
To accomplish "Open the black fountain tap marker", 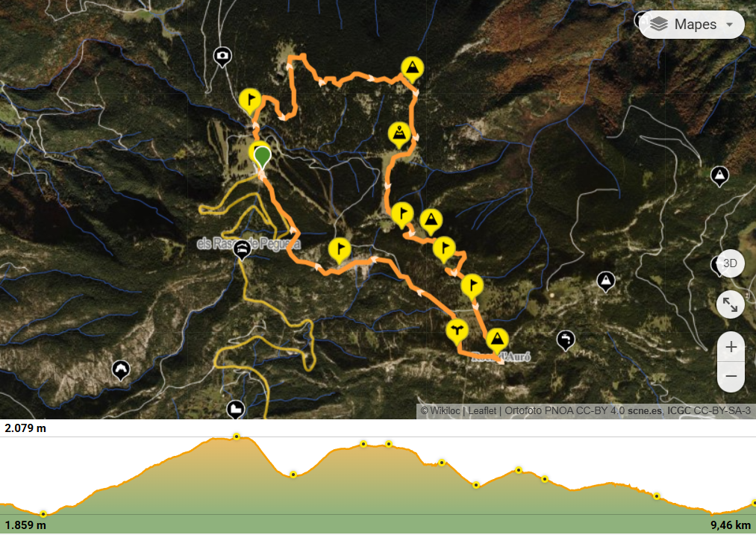I will 566,341.
